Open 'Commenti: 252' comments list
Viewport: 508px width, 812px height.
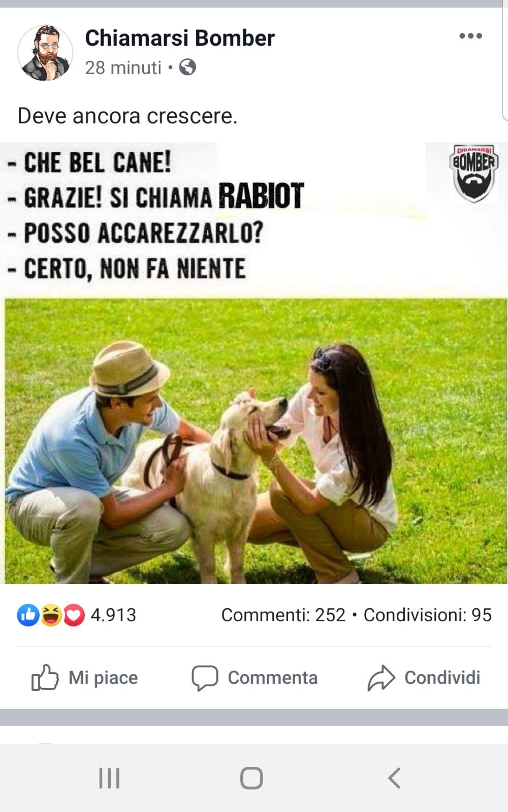pyautogui.click(x=283, y=615)
